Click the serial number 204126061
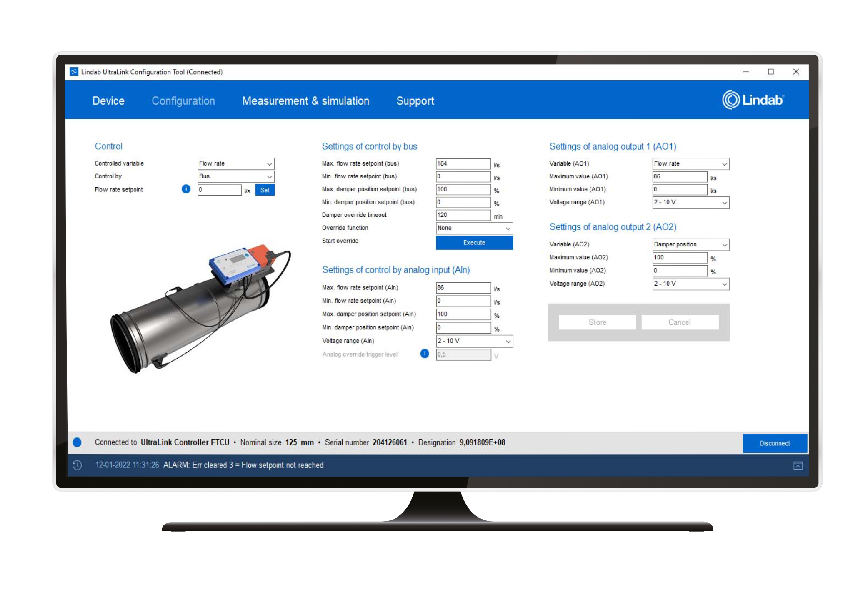 390,442
